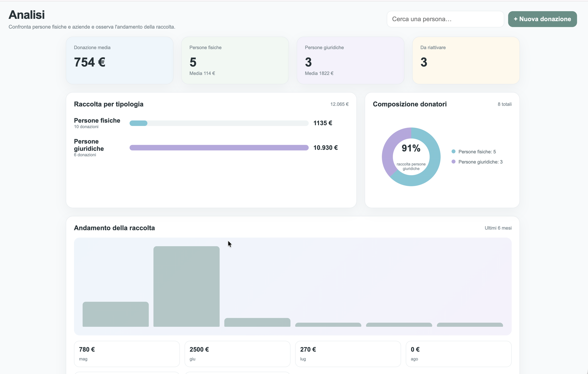Focus the Cerca una persona search field
The width and height of the screenshot is (588, 374).
point(445,19)
